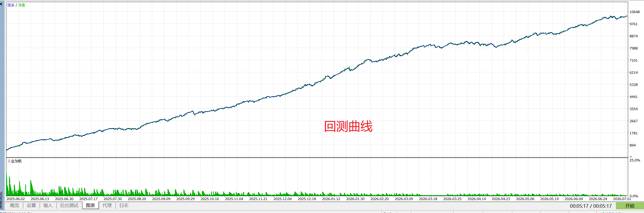Click the 2025.12.18 date label
Image resolution: width=644 pixels, height=213 pixels.
[x=307, y=199]
